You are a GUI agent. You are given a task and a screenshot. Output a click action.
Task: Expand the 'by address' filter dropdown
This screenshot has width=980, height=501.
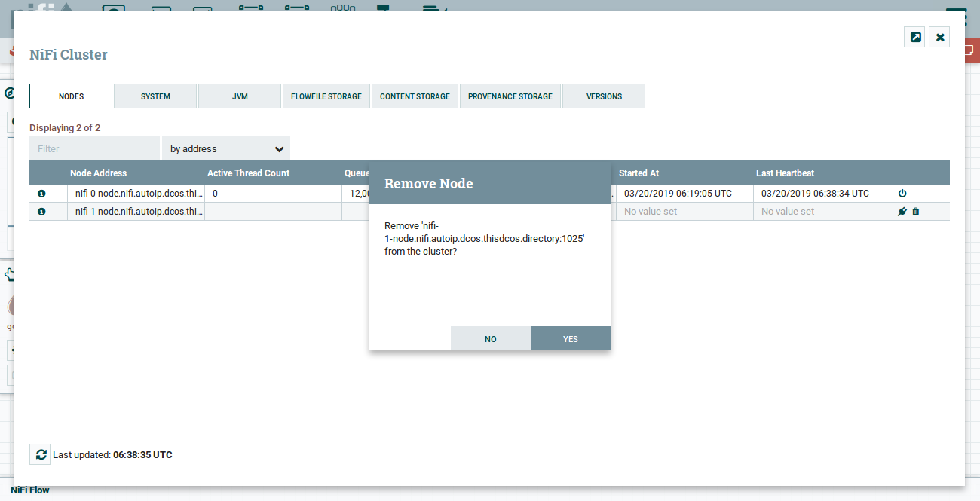[x=226, y=148]
